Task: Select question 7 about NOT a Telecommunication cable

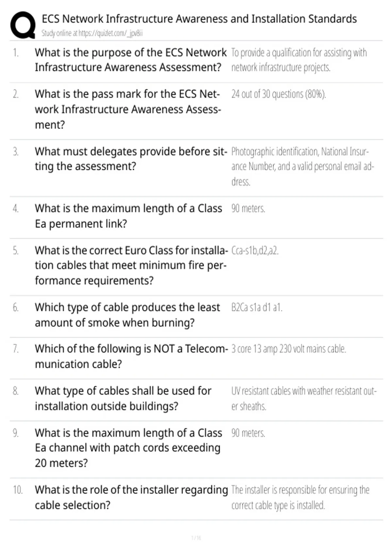Action: point(131,356)
